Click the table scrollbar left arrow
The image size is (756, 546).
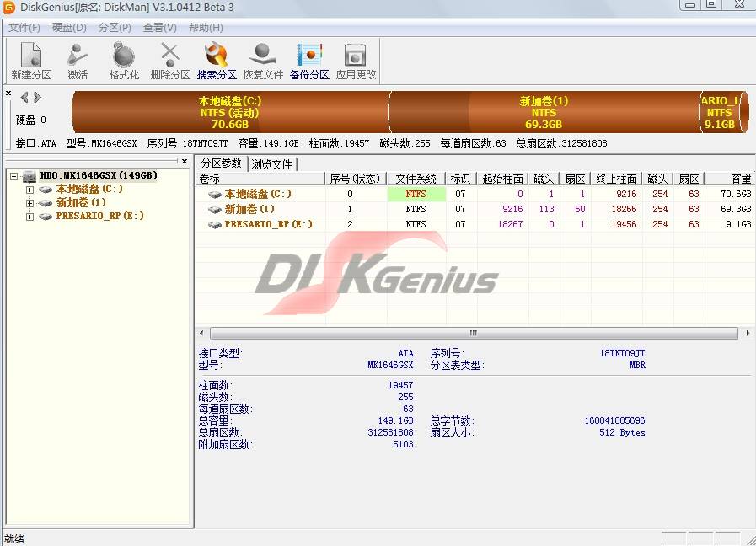(x=201, y=333)
